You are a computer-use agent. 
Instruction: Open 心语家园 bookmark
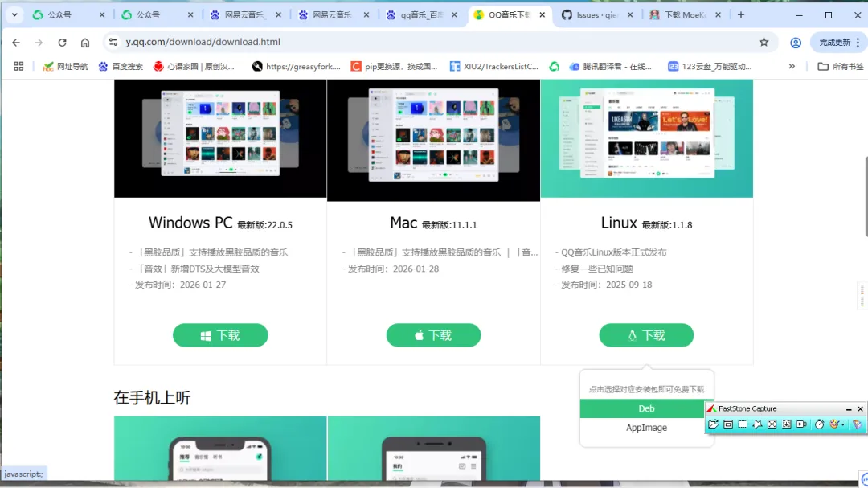click(x=194, y=67)
